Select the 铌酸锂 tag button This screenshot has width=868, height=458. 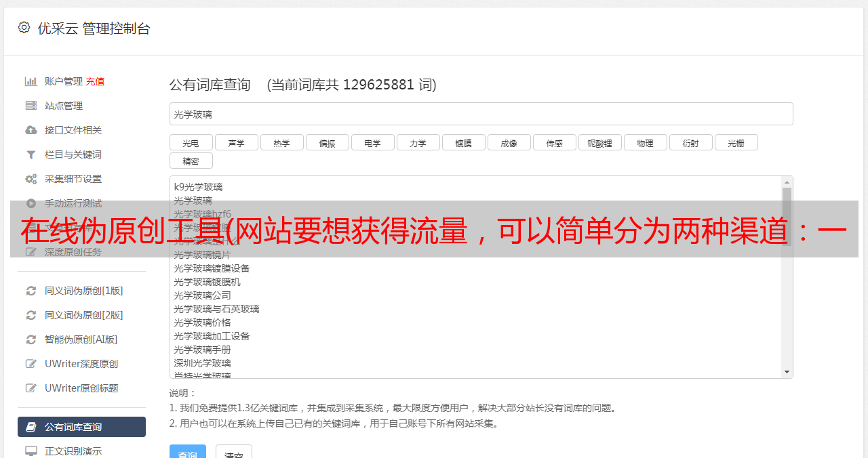[x=600, y=142]
